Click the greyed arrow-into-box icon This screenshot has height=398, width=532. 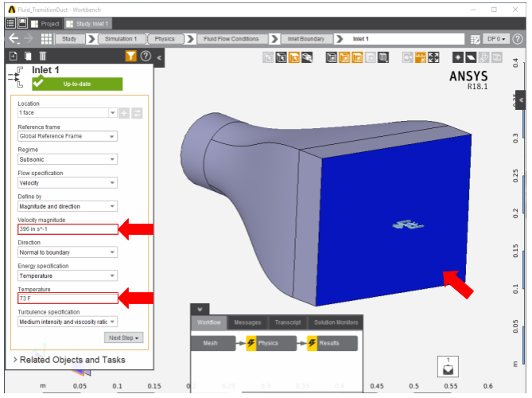click(407, 57)
